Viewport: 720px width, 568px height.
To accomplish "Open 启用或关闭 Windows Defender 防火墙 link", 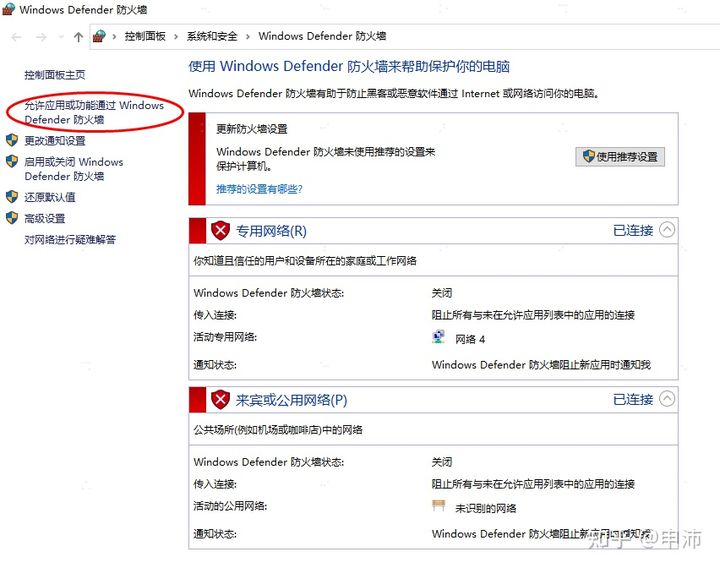I will 73,169.
